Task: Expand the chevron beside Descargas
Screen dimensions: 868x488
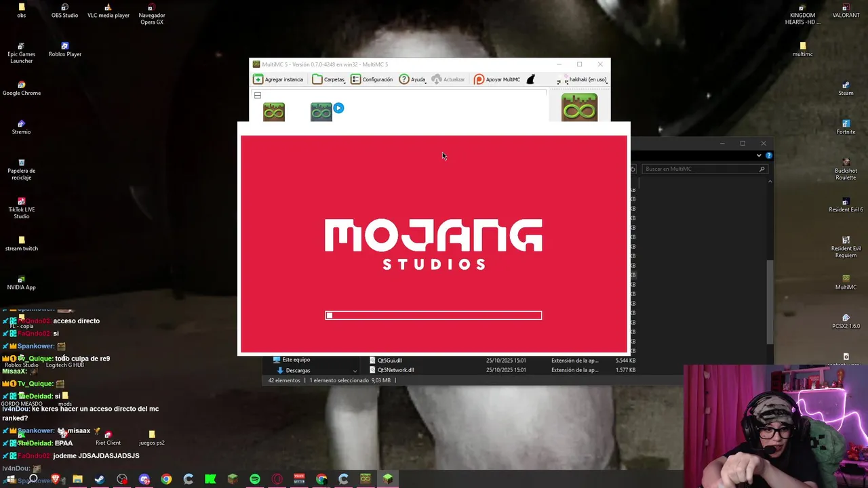Action: [x=355, y=371]
